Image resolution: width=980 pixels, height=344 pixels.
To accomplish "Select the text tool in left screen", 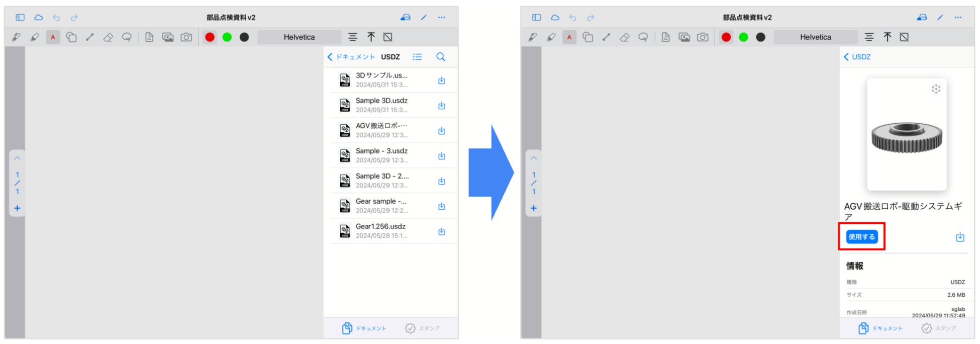I will [53, 37].
